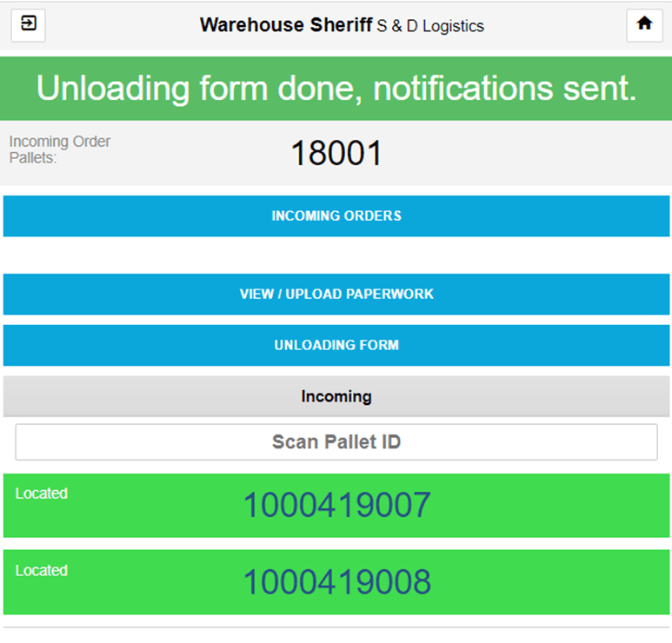Click the Incoming section header
This screenshot has width=672, height=643.
pos(336,396)
